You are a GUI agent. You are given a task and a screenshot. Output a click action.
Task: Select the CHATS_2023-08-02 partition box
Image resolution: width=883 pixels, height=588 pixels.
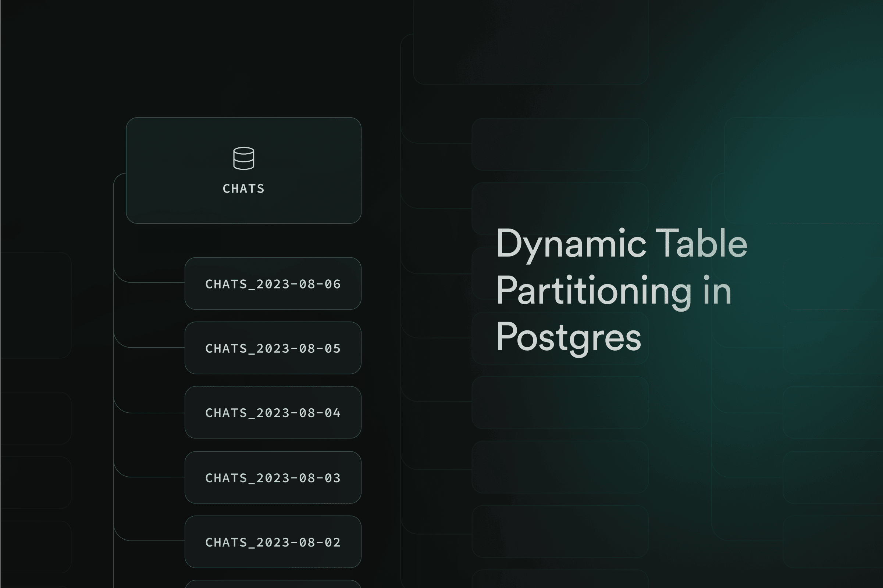273,542
